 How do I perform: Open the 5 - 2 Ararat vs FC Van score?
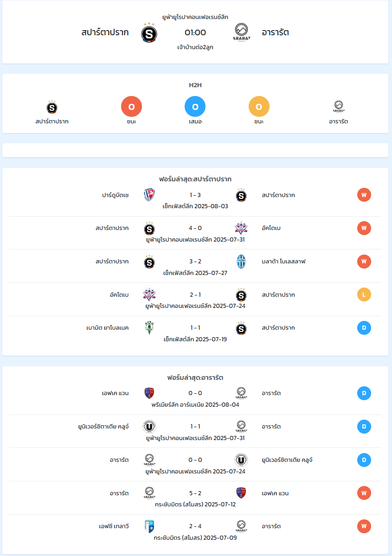195,493
